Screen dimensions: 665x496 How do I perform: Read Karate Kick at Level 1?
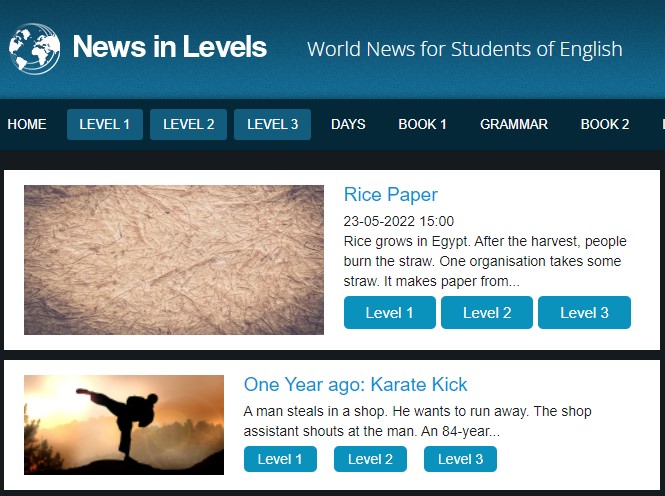click(280, 459)
